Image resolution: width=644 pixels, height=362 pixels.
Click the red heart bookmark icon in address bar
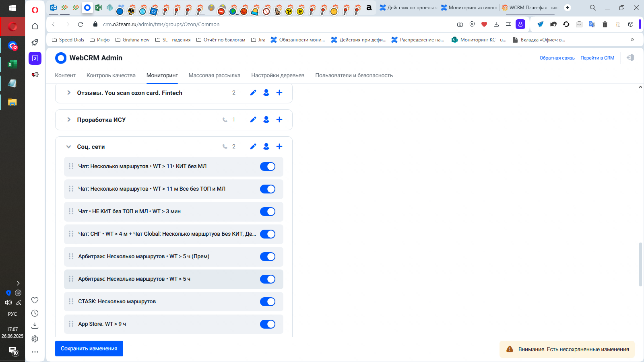tap(484, 24)
